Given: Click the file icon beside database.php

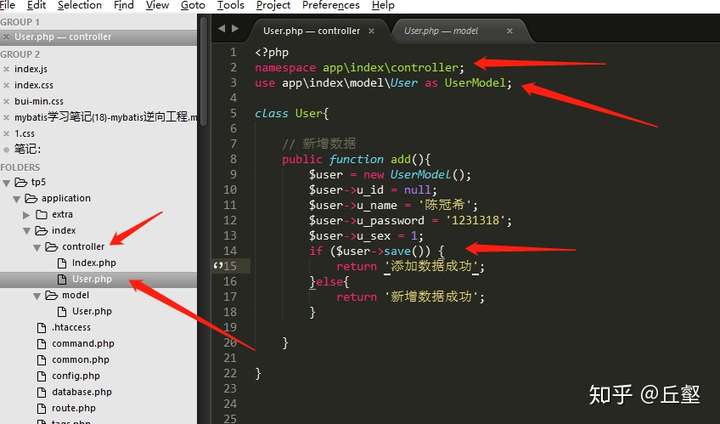Looking at the screenshot, I should tap(41, 392).
